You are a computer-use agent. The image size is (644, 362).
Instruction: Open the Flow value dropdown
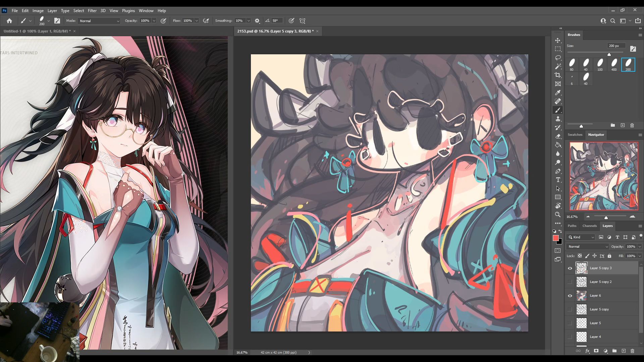[x=197, y=21]
